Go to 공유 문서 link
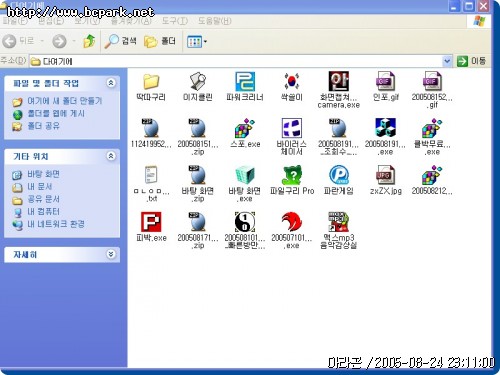This screenshot has width=500, height=375. [x=43, y=199]
